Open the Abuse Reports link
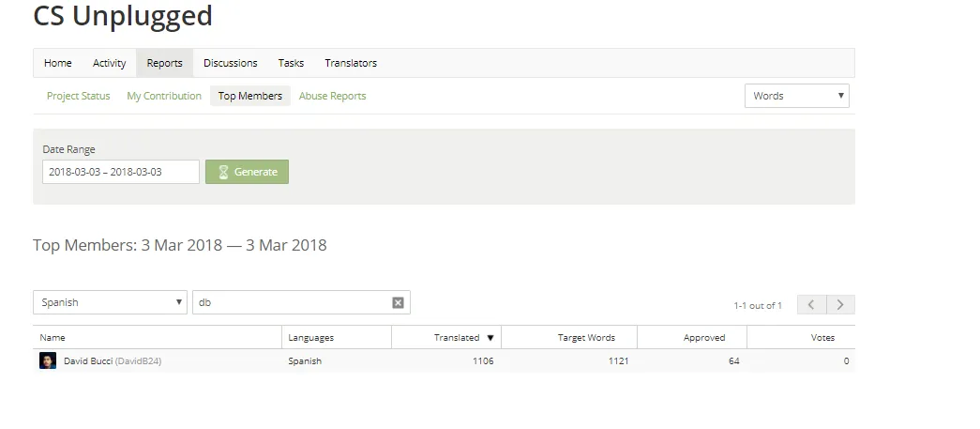This screenshot has height=429, width=980. (333, 96)
